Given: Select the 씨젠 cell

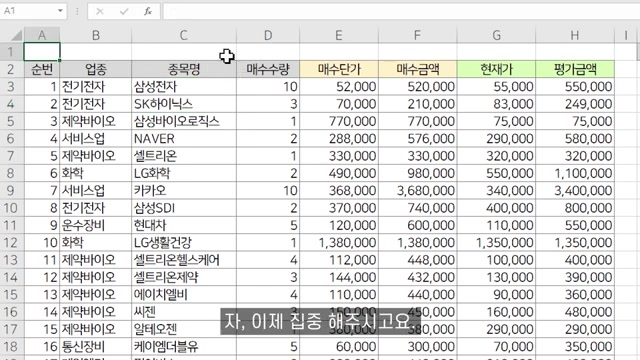Looking at the screenshot, I should click(x=184, y=312).
